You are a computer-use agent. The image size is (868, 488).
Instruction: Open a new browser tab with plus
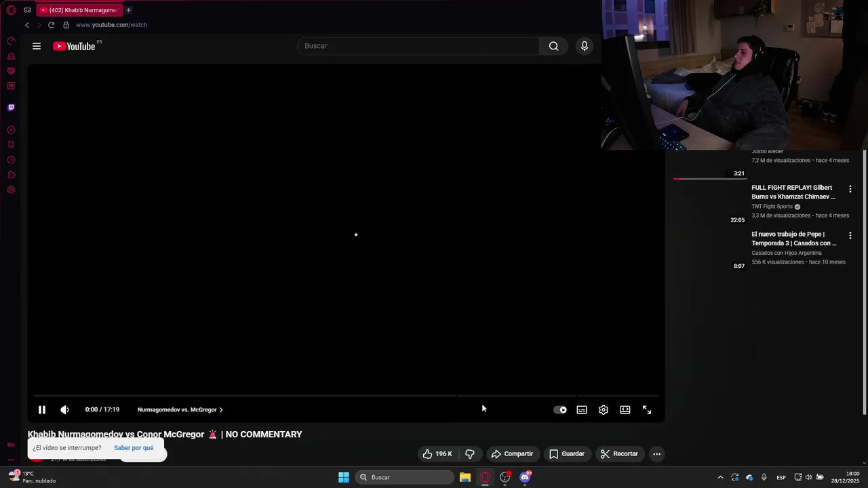click(128, 10)
